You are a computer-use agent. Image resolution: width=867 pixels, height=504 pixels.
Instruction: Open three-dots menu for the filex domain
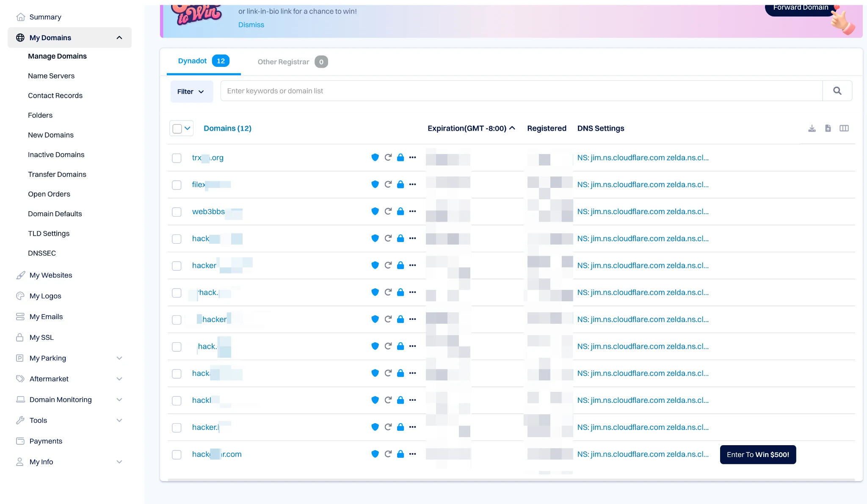(412, 185)
